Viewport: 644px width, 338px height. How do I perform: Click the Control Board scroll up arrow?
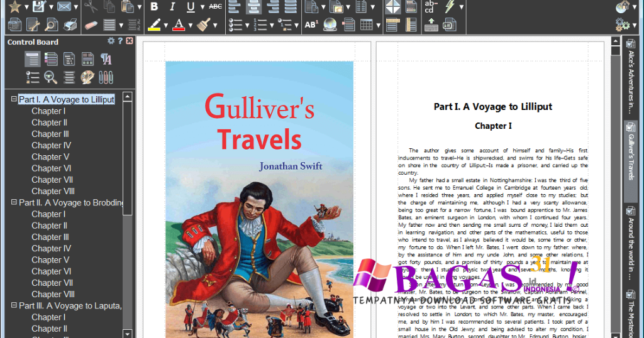click(x=127, y=97)
